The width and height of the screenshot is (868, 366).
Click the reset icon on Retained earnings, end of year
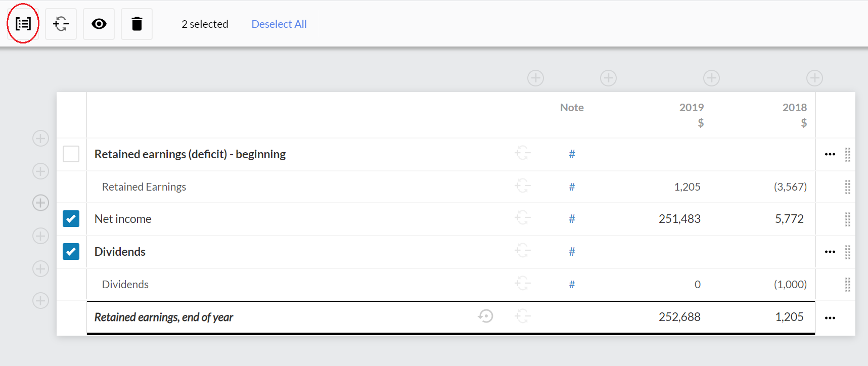485,316
